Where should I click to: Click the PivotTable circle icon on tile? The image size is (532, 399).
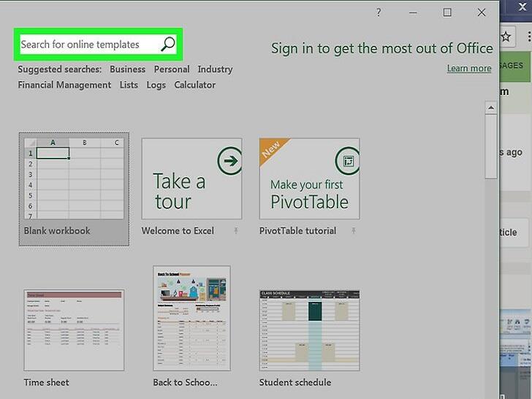point(347,161)
